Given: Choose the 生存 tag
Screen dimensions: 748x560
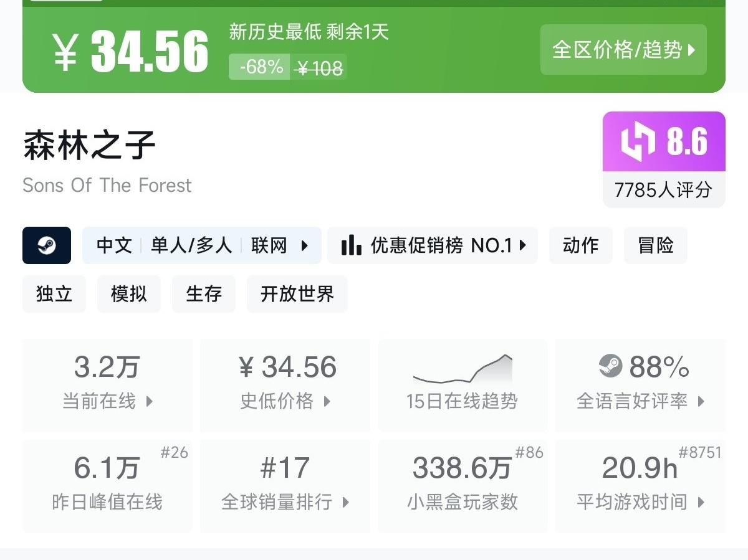Looking at the screenshot, I should tap(204, 294).
